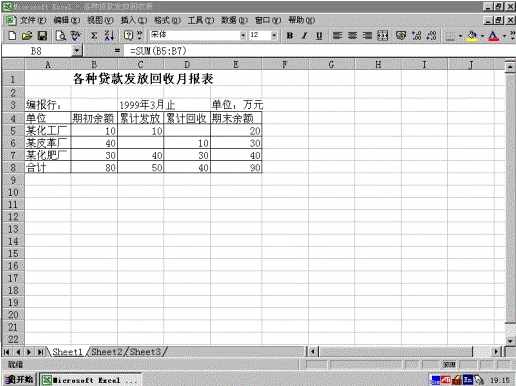516x386 pixels.
Task: Click the font color red A swatch
Action: [494, 35]
